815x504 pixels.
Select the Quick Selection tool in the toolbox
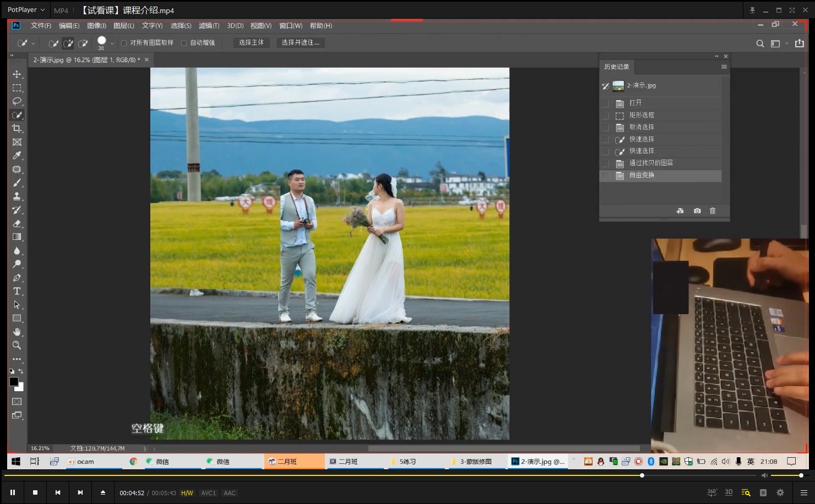pos(17,115)
